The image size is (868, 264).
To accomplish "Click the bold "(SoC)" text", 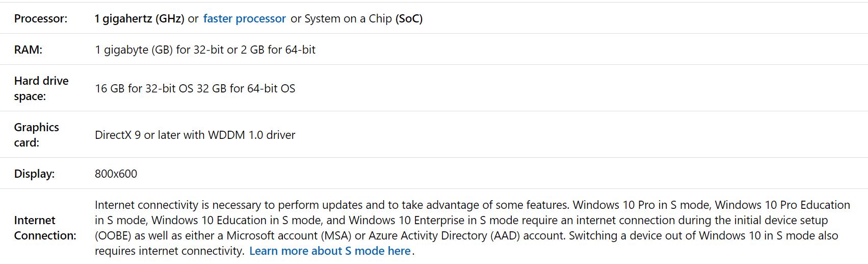I will [409, 19].
